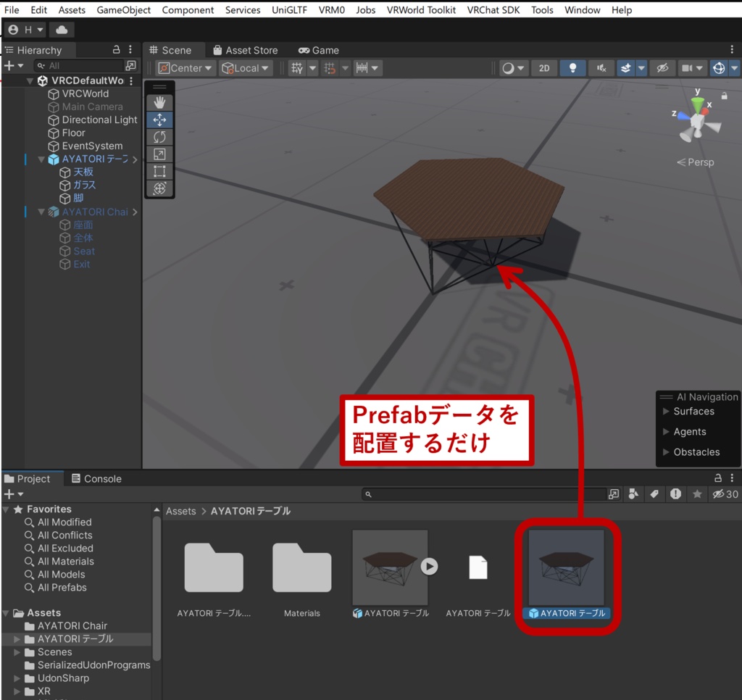Expand Surfaces in the AI Navigation overlay
Image resolution: width=742 pixels, height=700 pixels.
(x=667, y=411)
